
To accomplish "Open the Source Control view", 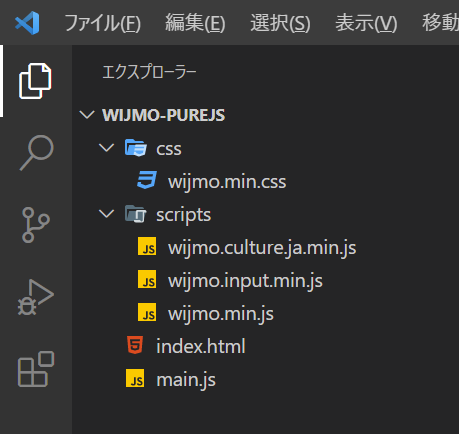I will (x=36, y=225).
